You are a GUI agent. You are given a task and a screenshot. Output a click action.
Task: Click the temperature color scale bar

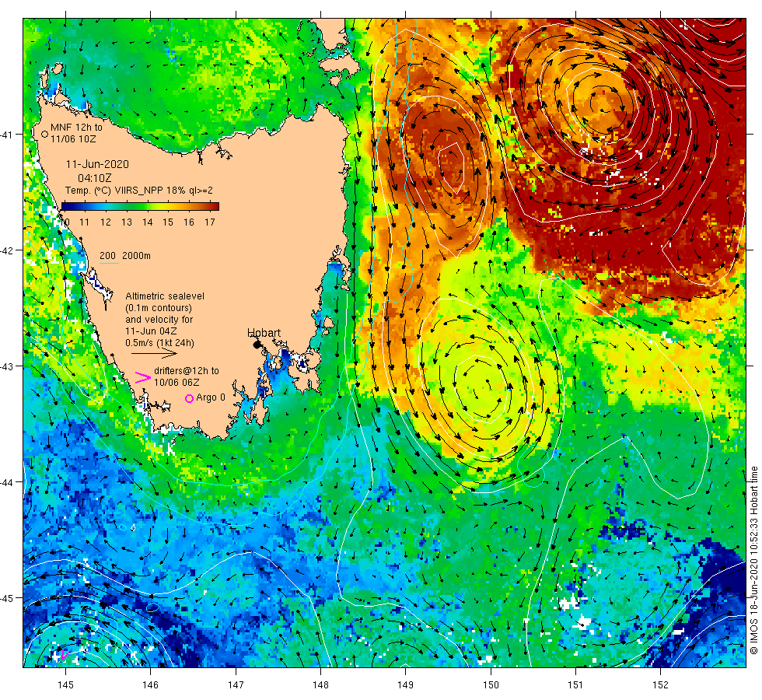click(141, 206)
